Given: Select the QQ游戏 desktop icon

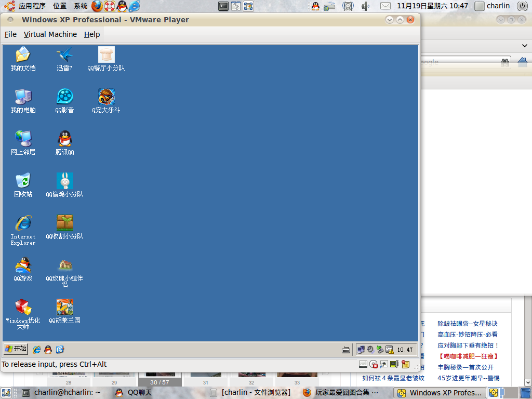Looking at the screenshot, I should click(23, 269).
